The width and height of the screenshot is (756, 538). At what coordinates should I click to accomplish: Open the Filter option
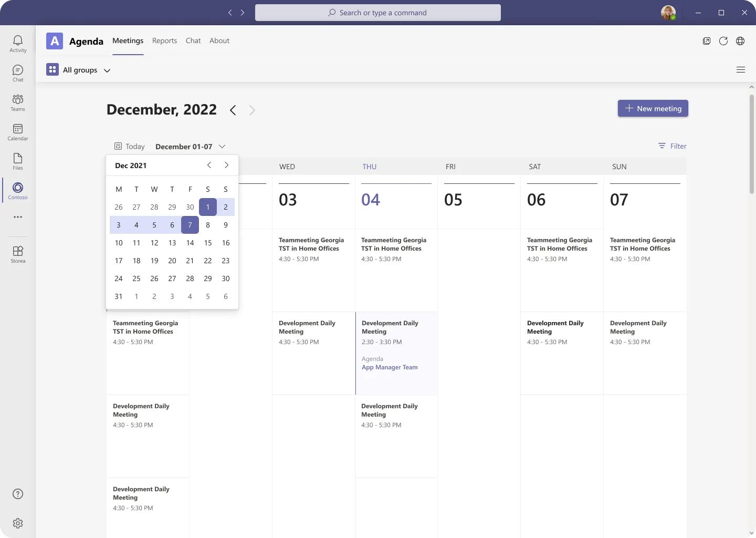click(x=673, y=146)
